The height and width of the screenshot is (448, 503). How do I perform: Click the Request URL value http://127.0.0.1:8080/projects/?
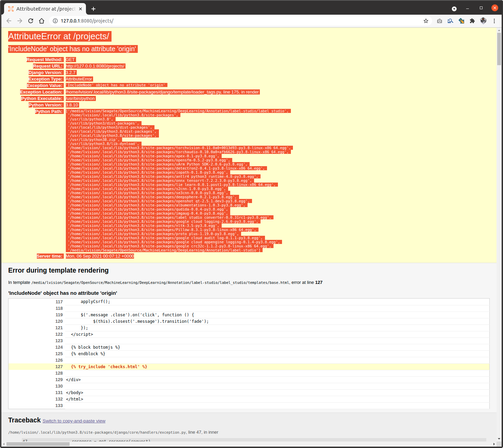pos(95,66)
